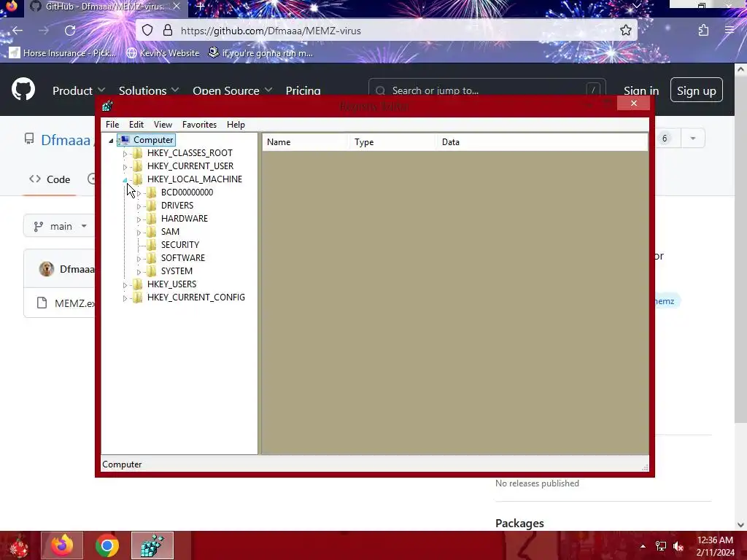Screen dimensions: 747x560
Task: Select the HKEY_CURRENT_USER folder icon
Action: [138, 166]
